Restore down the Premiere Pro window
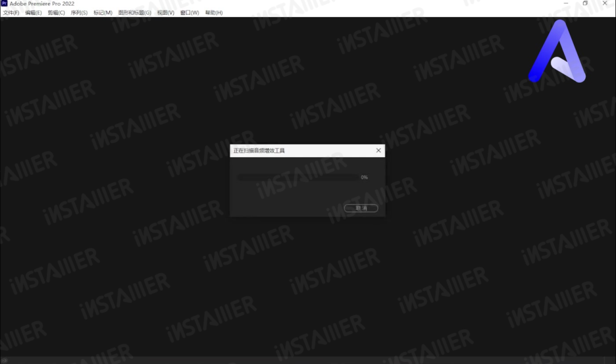616x364 pixels. click(x=585, y=3)
